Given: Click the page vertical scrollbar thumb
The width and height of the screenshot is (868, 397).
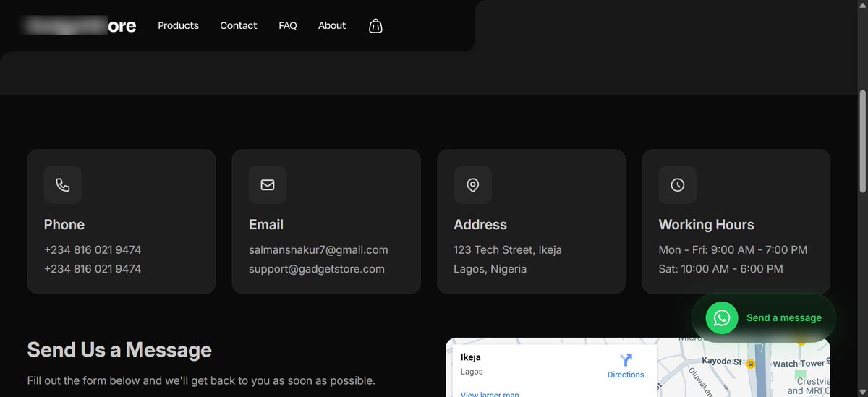Looking at the screenshot, I should point(862,142).
